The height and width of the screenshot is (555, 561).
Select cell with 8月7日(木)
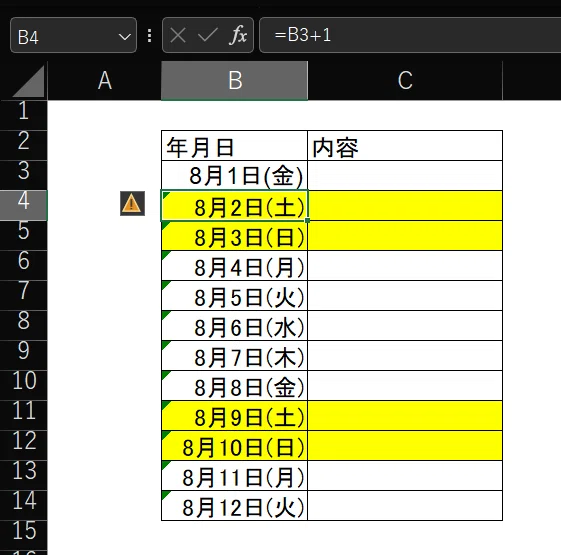pyautogui.click(x=234, y=356)
